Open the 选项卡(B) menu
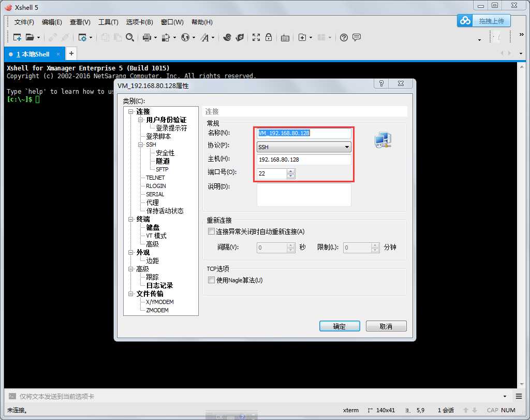 coord(139,22)
